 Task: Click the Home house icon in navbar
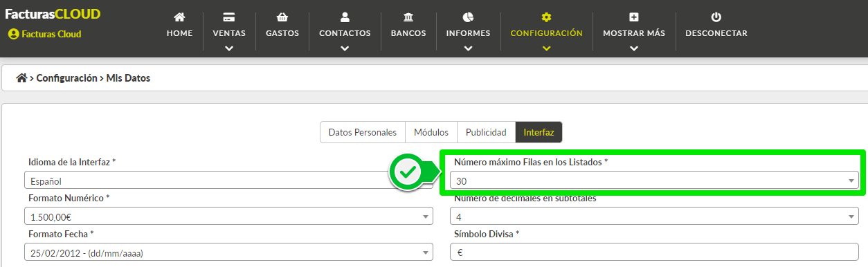point(179,17)
